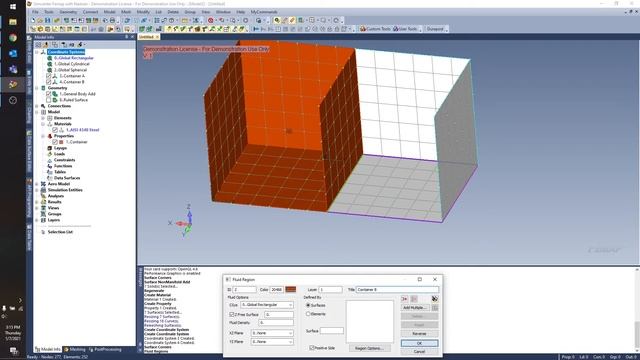Toggle the Z Free Surface checkbox
The width and height of the screenshot is (640, 360).
[x=232, y=315]
